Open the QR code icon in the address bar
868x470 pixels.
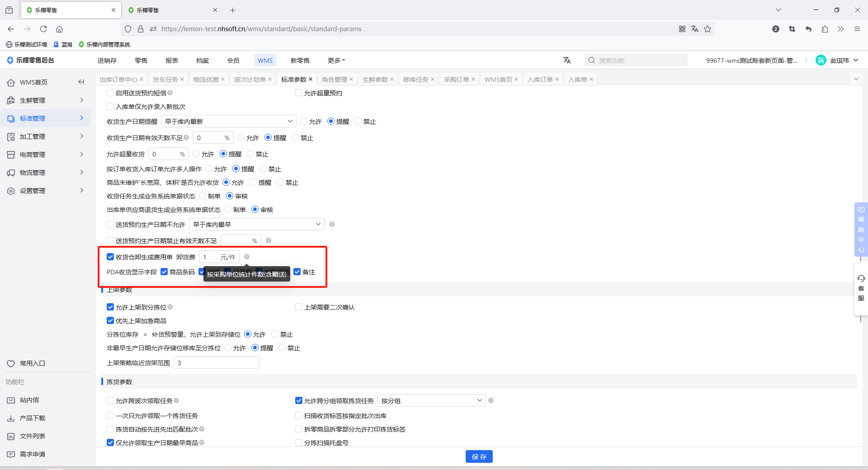click(682, 29)
